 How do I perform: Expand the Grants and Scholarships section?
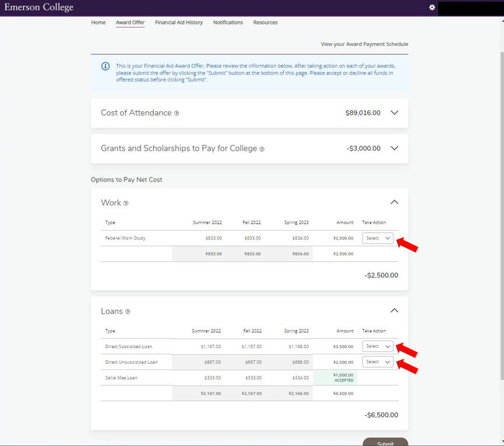coord(394,148)
